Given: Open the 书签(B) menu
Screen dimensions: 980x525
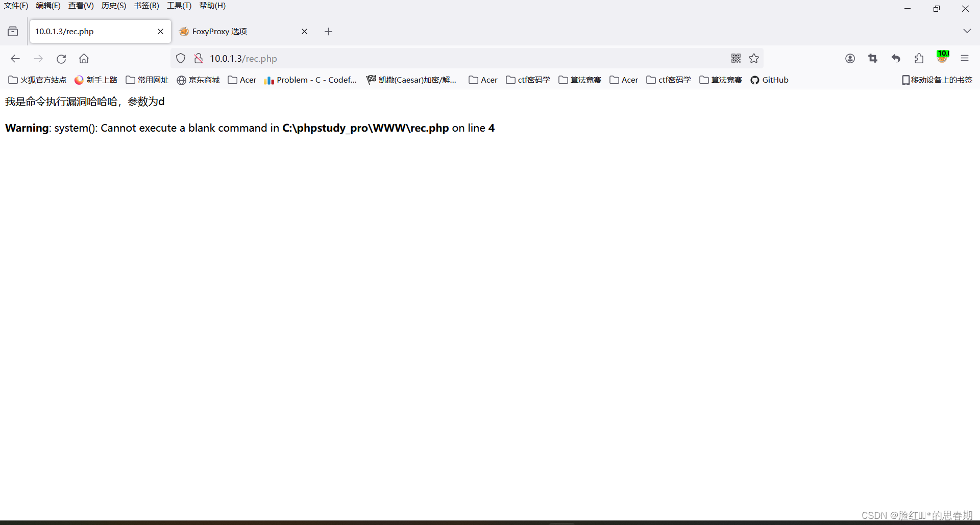Looking at the screenshot, I should pyautogui.click(x=146, y=6).
